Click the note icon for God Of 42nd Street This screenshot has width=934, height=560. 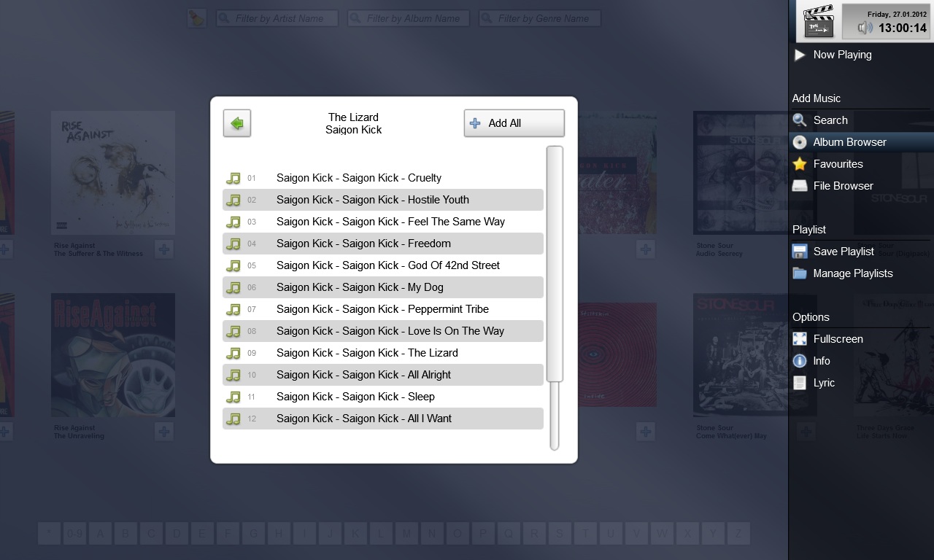pyautogui.click(x=233, y=265)
